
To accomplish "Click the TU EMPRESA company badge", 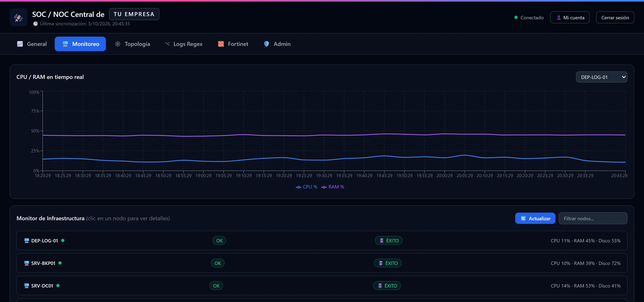I will pos(134,14).
